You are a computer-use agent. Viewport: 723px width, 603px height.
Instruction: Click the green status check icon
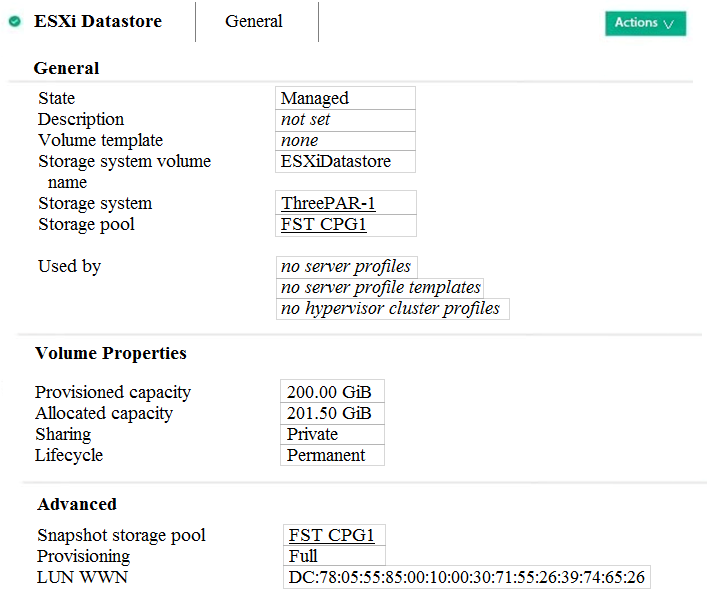15,21
